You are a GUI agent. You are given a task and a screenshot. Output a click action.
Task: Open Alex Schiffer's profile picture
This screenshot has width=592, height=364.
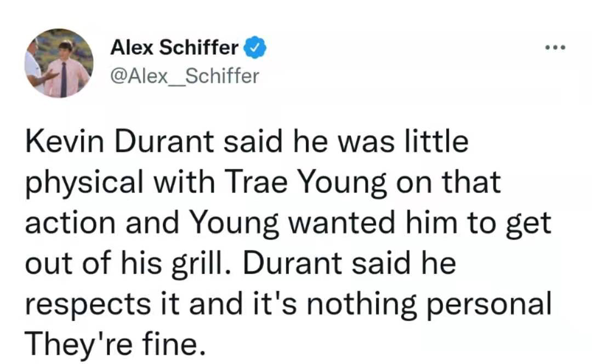tap(59, 63)
